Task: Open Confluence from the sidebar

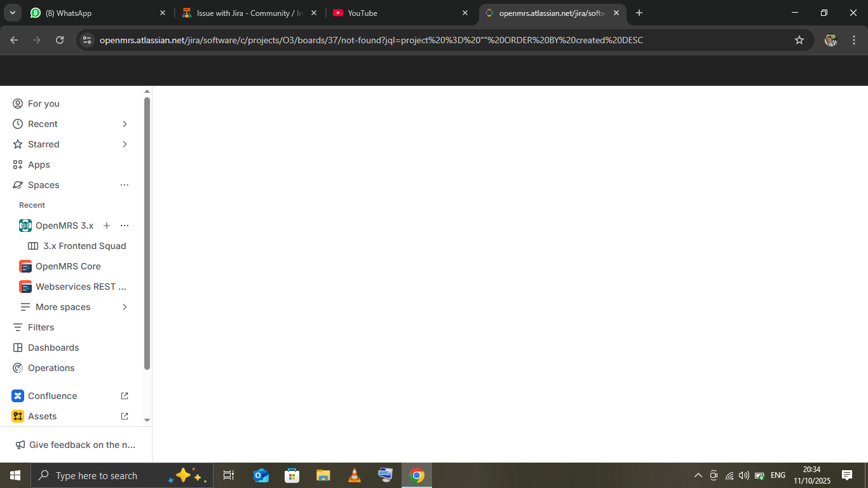Action: tap(52, 396)
